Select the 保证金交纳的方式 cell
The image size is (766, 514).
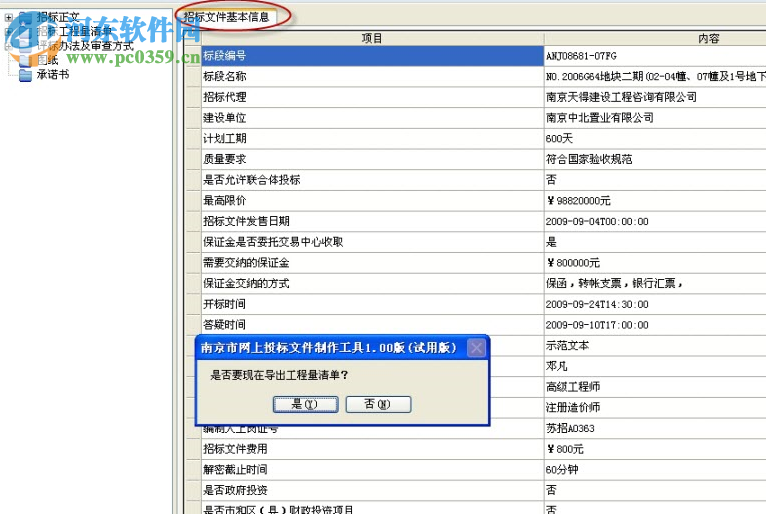pos(372,283)
